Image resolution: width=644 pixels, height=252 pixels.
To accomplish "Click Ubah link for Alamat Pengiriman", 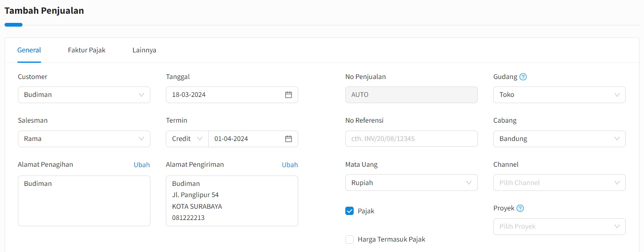I will [290, 165].
